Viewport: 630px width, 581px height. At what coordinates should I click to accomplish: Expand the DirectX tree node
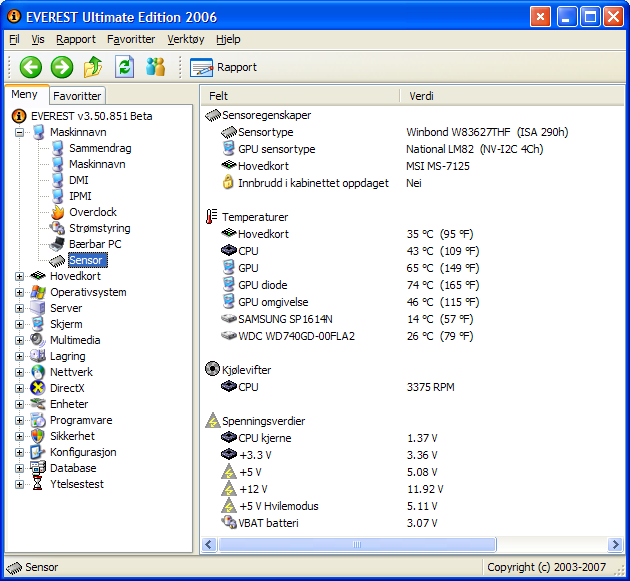click(x=19, y=388)
